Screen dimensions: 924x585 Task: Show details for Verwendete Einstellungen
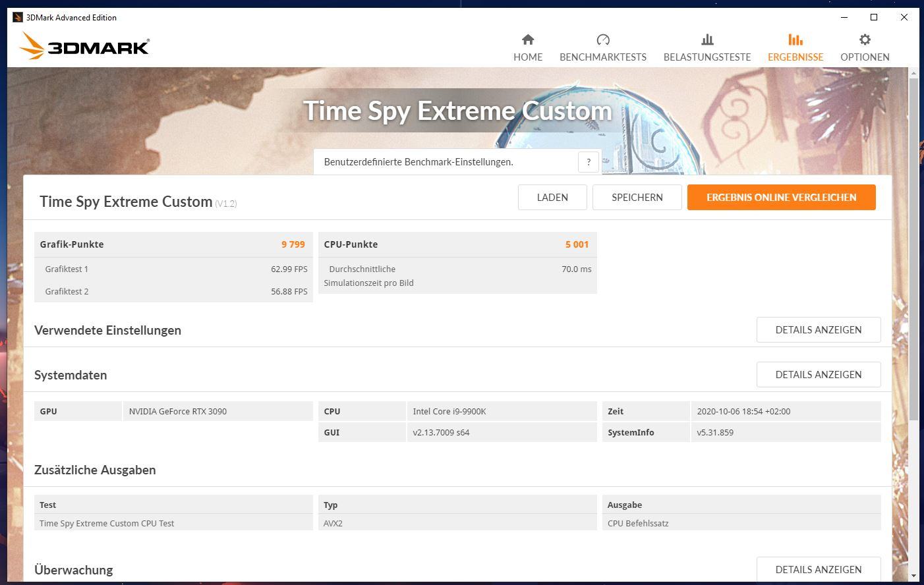tap(819, 329)
